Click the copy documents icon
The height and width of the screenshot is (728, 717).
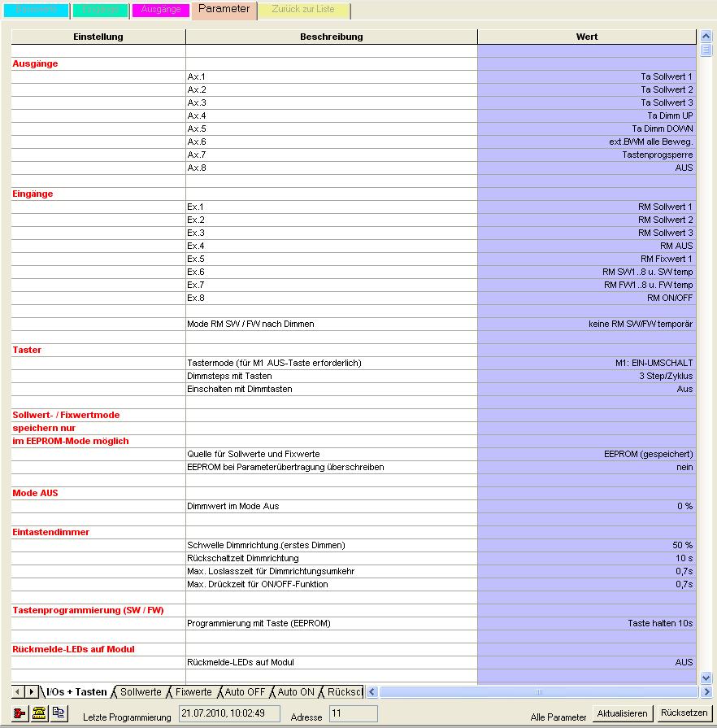pyautogui.click(x=59, y=713)
